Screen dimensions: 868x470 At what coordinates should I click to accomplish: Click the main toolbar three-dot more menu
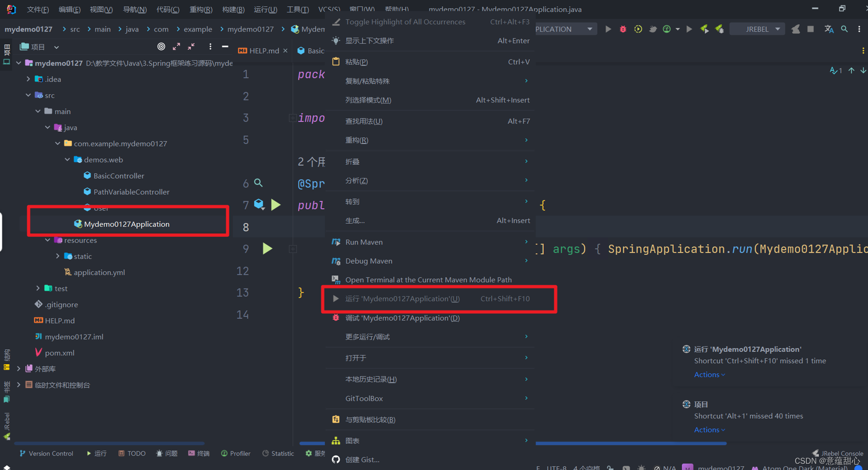coord(859,29)
